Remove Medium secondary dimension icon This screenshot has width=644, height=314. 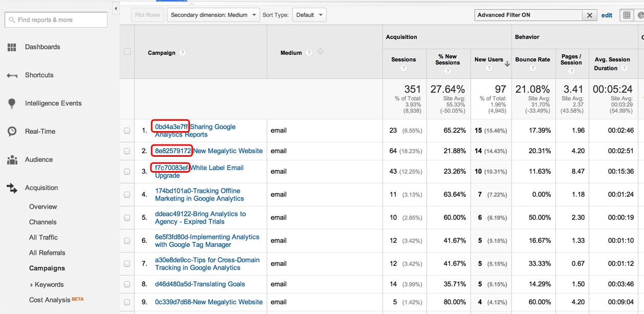click(x=320, y=52)
